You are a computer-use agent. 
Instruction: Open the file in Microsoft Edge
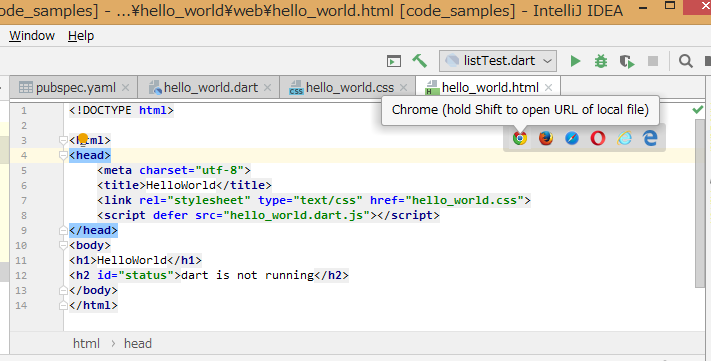tap(650, 138)
